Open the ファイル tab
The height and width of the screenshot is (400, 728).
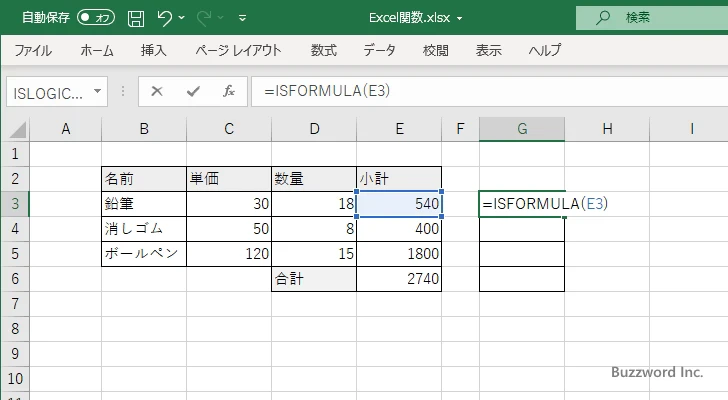pyautogui.click(x=33, y=50)
